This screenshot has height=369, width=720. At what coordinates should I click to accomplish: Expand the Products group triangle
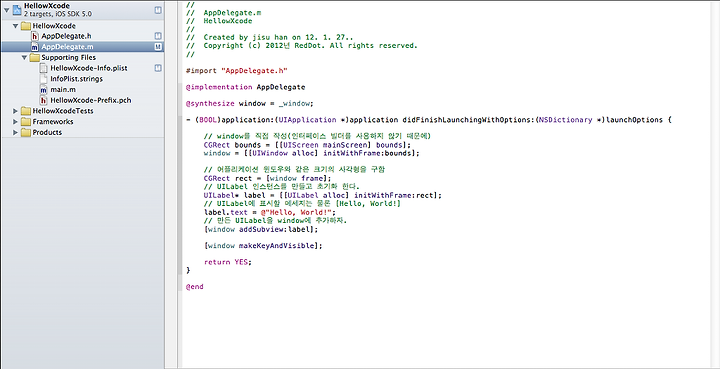[16, 132]
